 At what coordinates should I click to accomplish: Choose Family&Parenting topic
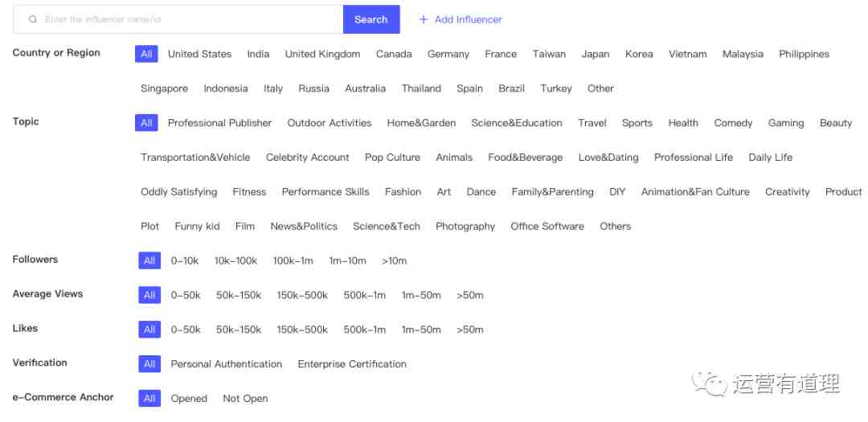(x=552, y=191)
